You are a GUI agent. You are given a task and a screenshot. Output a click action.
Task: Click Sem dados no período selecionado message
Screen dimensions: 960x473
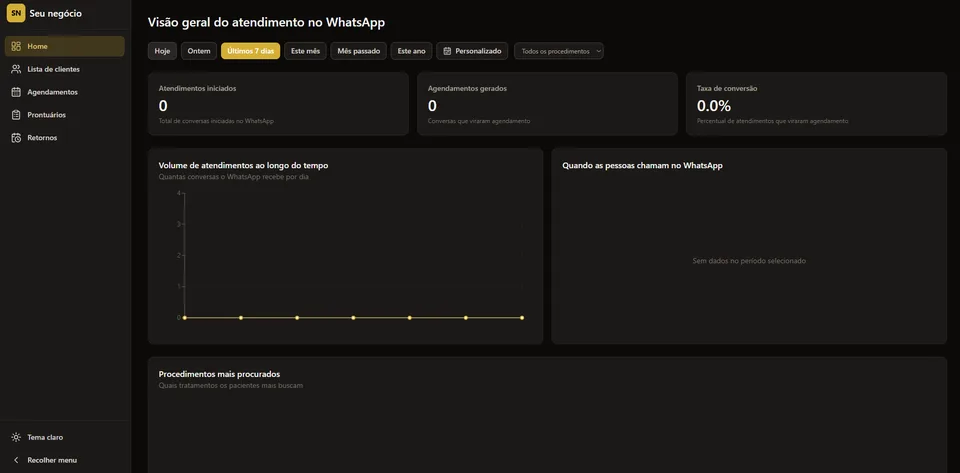[749, 261]
